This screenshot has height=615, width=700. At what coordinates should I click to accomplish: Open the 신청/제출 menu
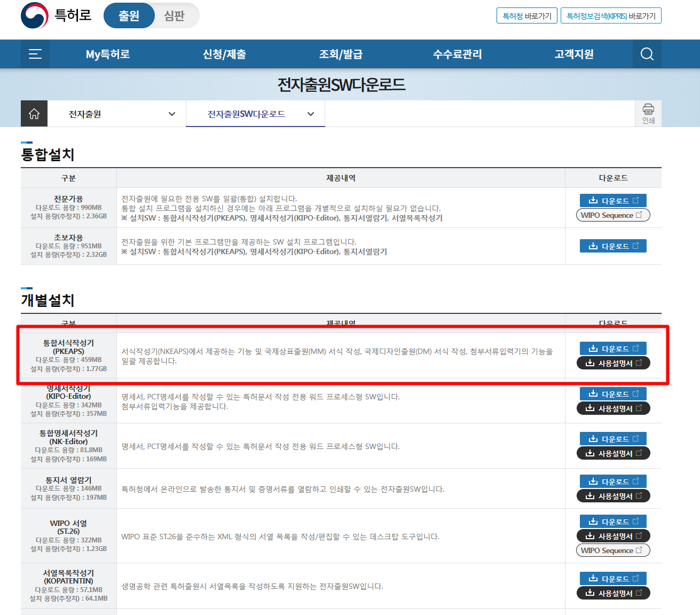[x=224, y=54]
